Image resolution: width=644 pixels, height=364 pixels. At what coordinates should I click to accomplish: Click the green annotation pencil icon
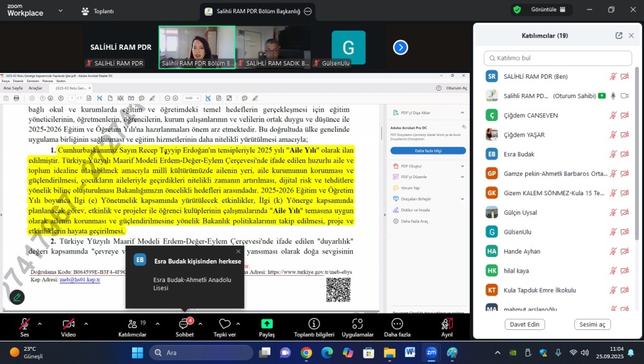click(17, 297)
